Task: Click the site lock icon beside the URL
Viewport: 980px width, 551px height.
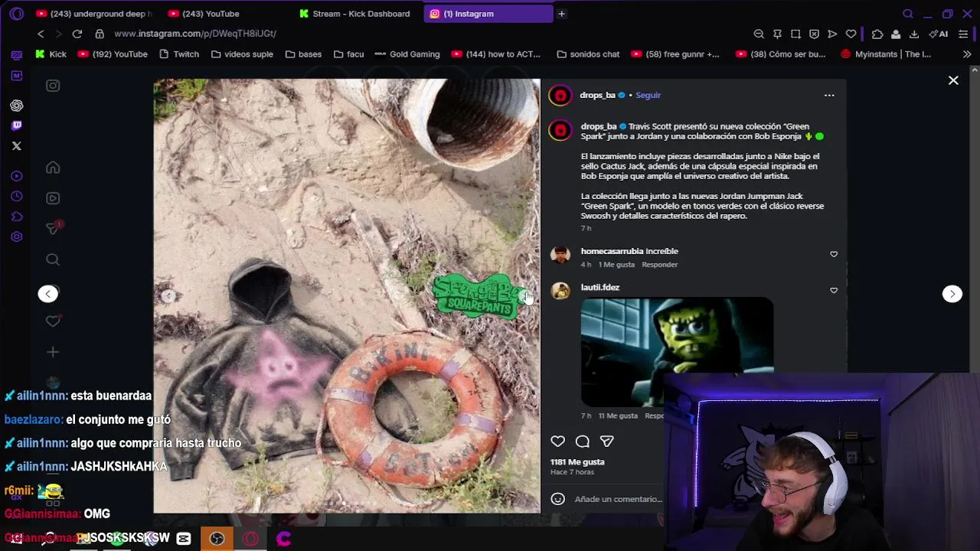Action: 100,34
